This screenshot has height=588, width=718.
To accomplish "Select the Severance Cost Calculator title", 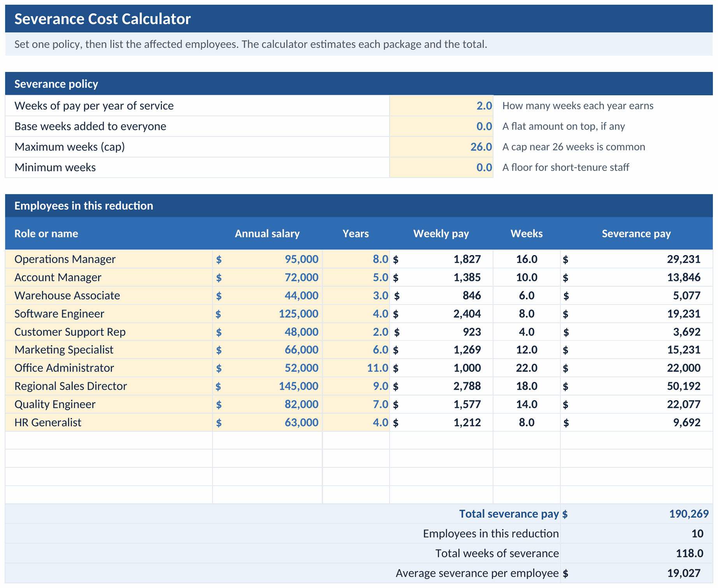I will click(102, 19).
